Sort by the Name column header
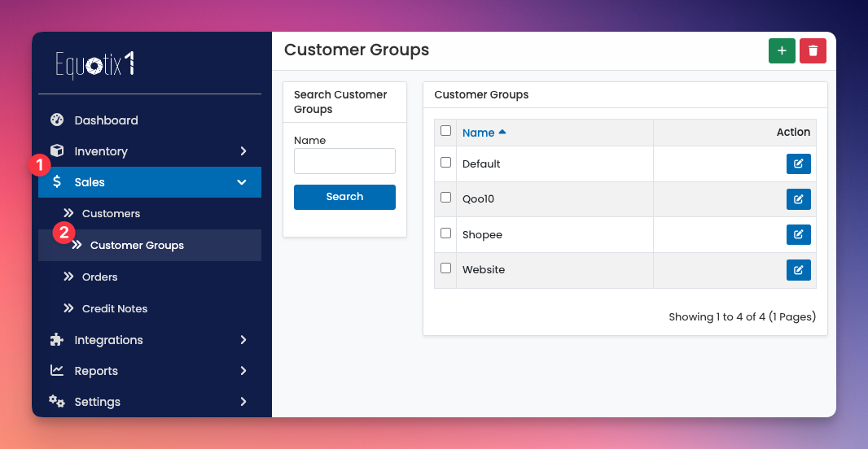868x449 pixels. coord(479,133)
